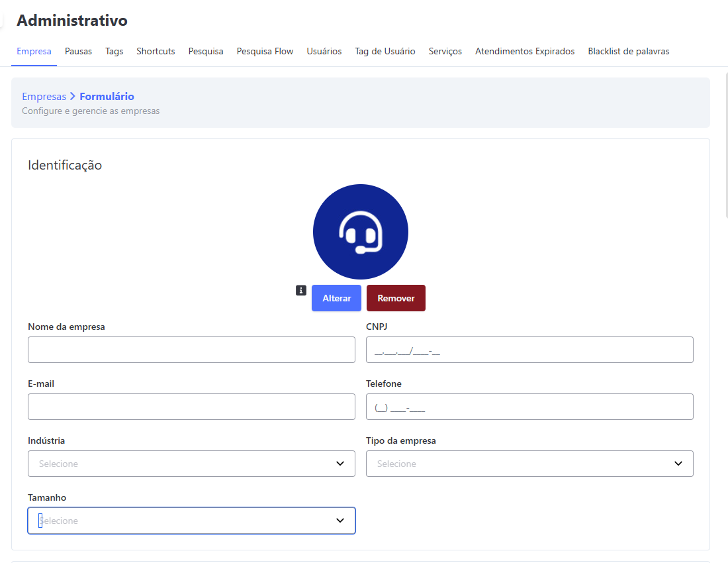This screenshot has width=728, height=563.
Task: Focus the Nome da empresa field
Action: [191, 350]
